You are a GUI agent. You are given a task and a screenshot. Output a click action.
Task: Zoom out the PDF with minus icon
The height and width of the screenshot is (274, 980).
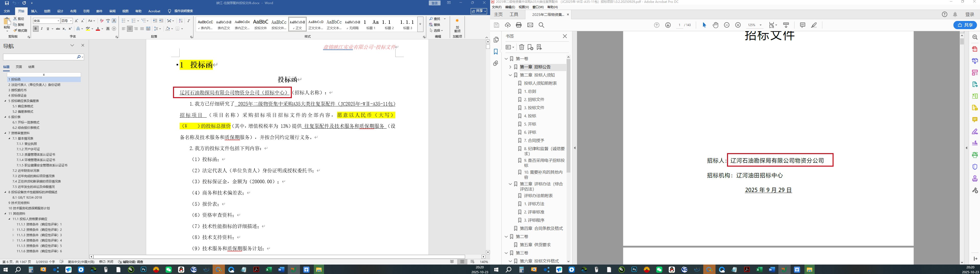pyautogui.click(x=727, y=25)
